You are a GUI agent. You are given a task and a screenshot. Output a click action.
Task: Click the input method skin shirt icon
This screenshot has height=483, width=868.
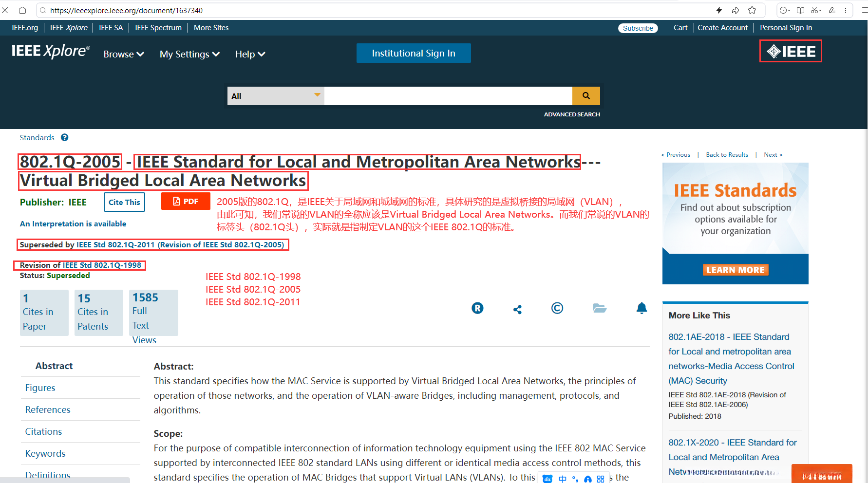(x=588, y=479)
